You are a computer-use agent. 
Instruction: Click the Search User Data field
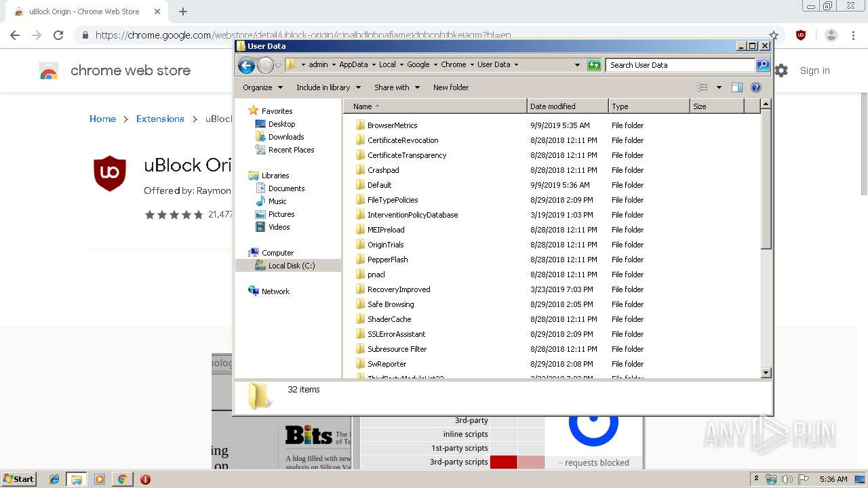680,65
